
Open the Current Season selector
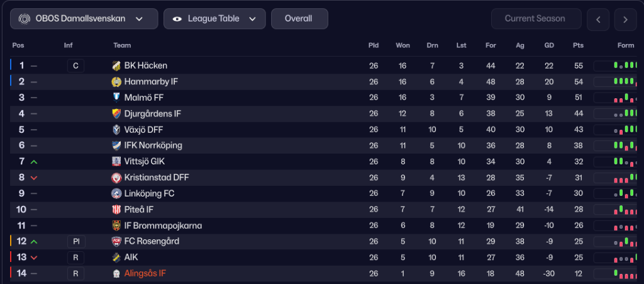coord(535,19)
